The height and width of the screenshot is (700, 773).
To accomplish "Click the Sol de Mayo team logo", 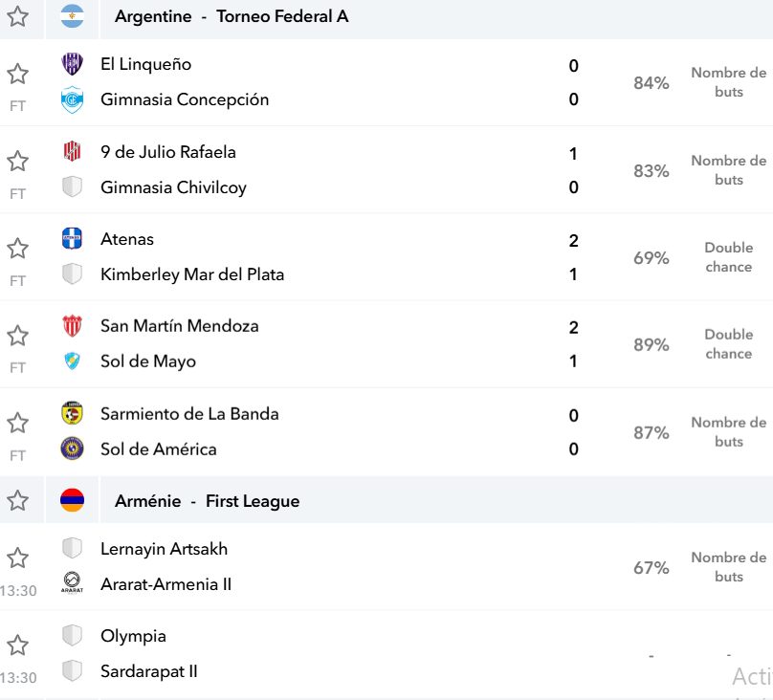I will 72,361.
